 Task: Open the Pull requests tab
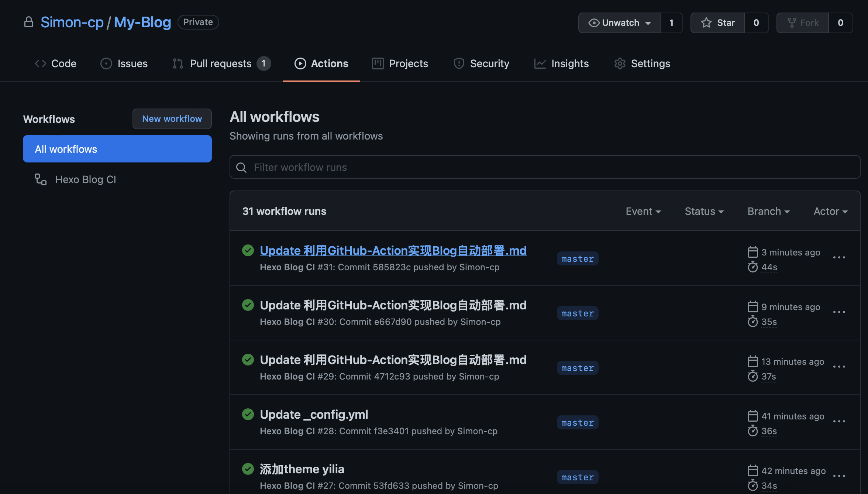[x=221, y=64]
